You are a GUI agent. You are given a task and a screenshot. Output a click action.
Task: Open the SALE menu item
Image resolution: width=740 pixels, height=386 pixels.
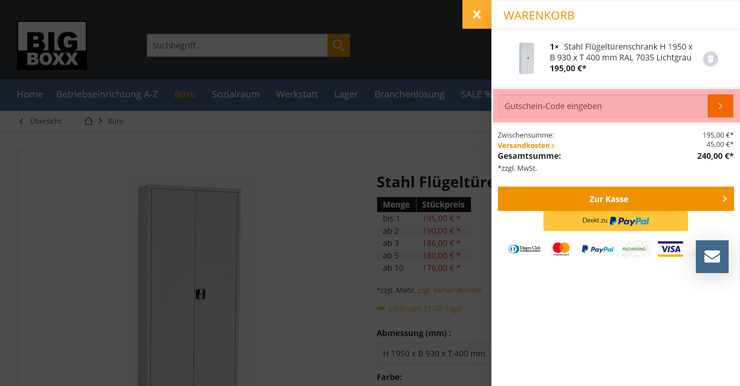[475, 94]
